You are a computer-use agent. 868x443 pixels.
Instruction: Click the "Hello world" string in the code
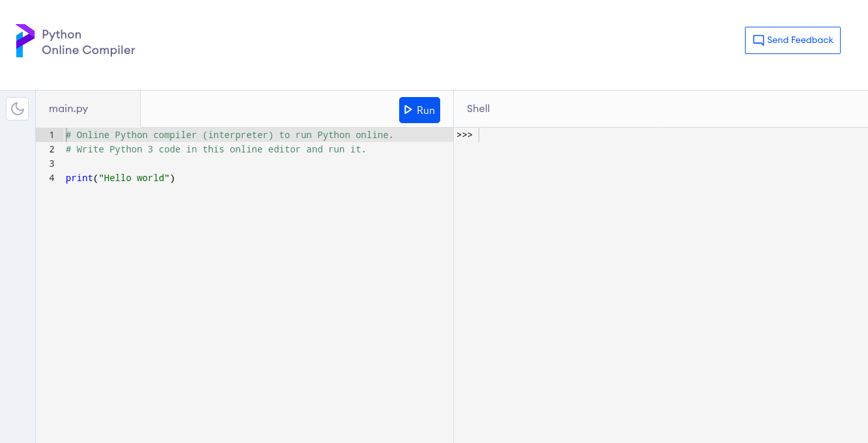tap(133, 178)
